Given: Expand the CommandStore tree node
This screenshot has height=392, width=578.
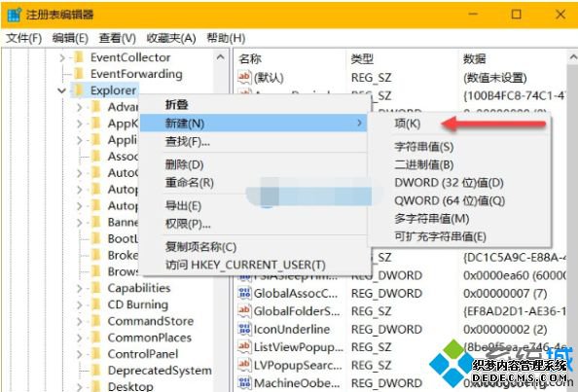Looking at the screenshot, I should pos(79,321).
